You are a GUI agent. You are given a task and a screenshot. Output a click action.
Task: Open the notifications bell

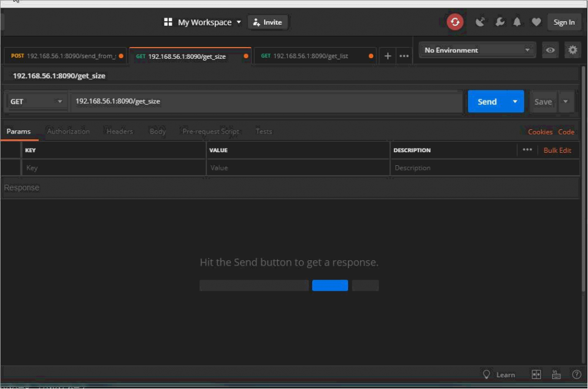click(x=517, y=22)
